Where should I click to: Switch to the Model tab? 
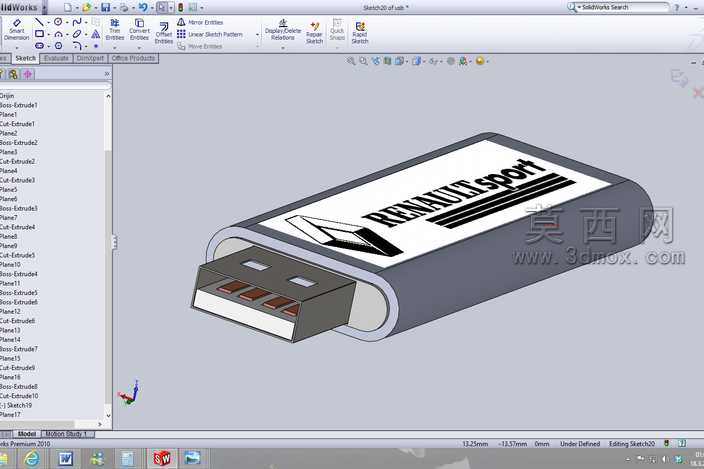[26, 434]
